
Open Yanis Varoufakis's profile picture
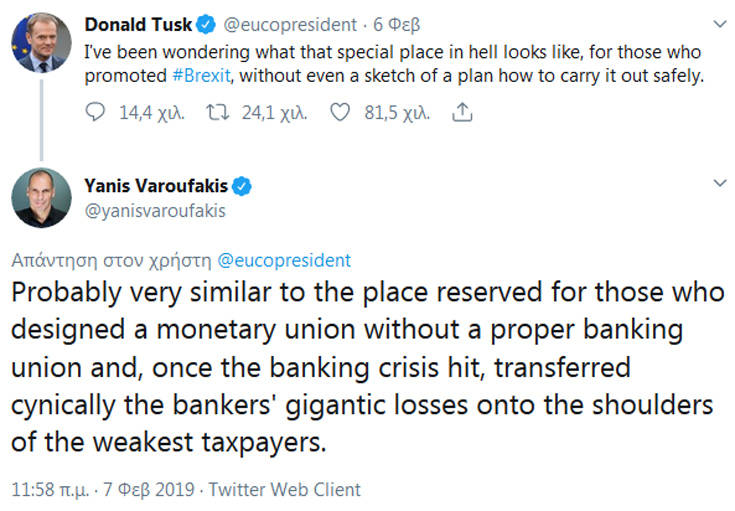tap(41, 198)
